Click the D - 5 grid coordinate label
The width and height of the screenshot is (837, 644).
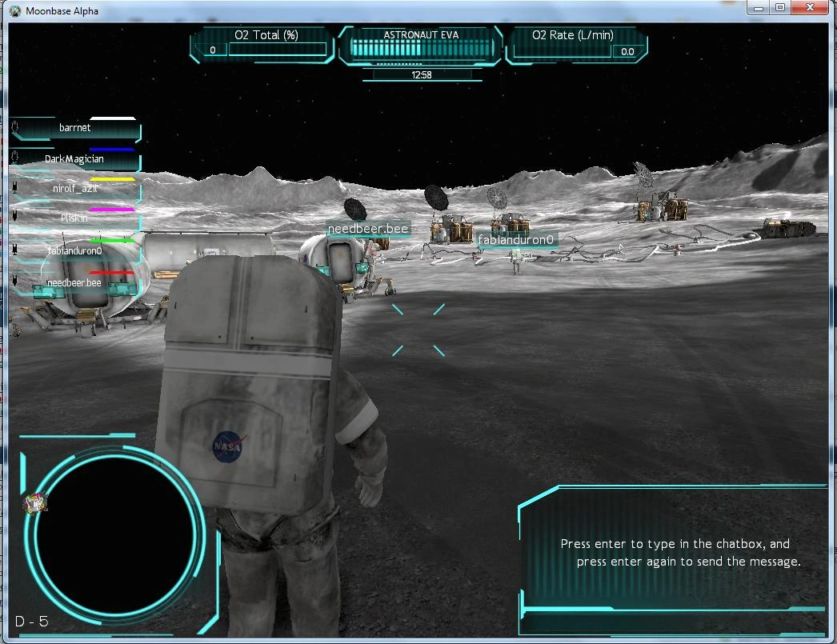[31, 621]
